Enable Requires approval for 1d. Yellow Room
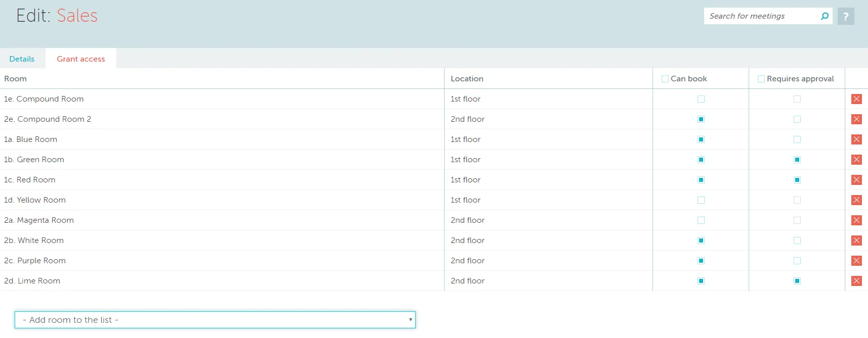The width and height of the screenshot is (868, 338). [x=797, y=200]
